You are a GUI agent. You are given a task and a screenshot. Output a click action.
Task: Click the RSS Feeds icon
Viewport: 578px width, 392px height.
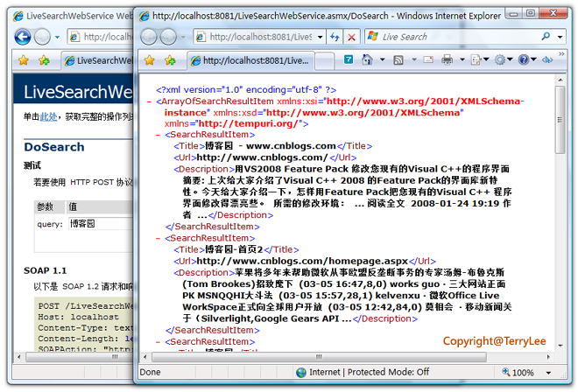(398, 59)
